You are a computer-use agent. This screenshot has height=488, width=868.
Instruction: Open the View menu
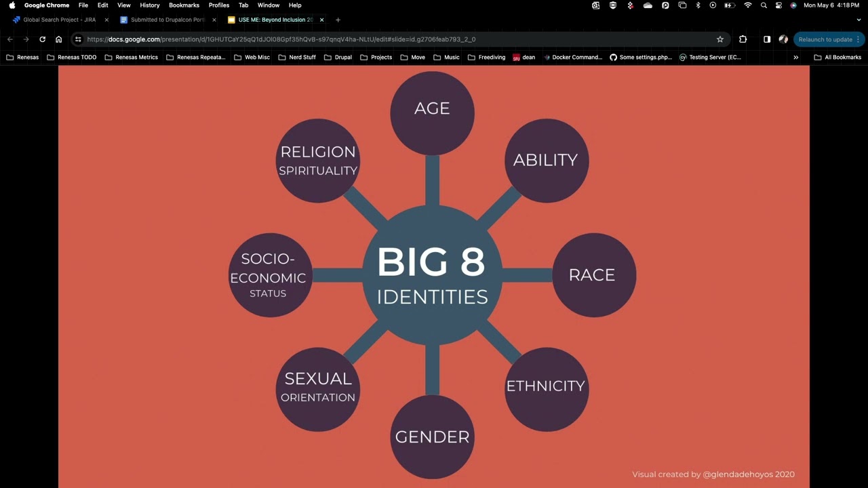point(124,5)
